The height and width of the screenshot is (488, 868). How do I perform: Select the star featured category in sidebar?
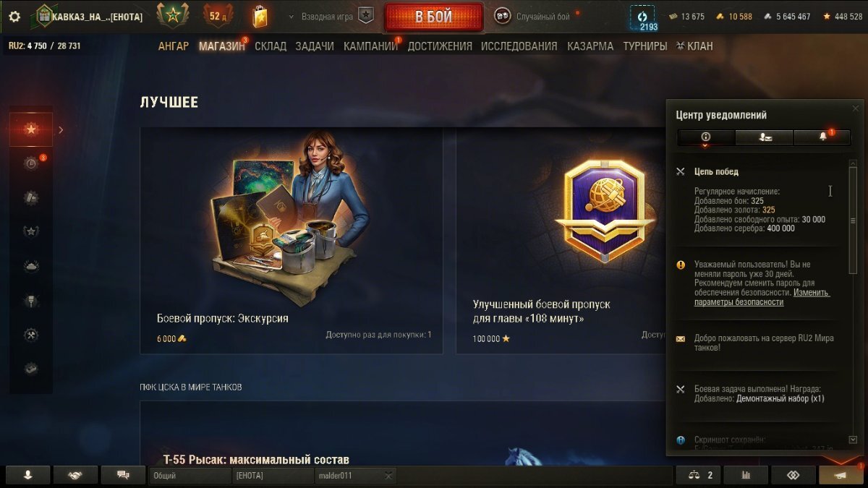coord(31,129)
